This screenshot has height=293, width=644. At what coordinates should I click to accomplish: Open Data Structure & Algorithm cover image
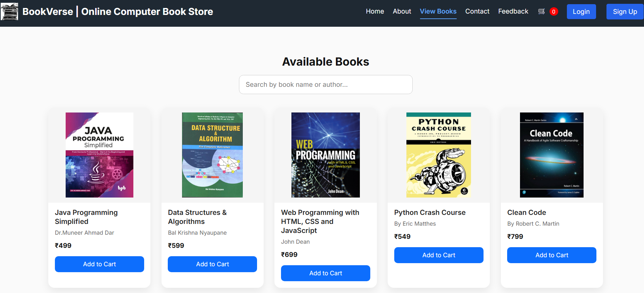[x=212, y=155]
